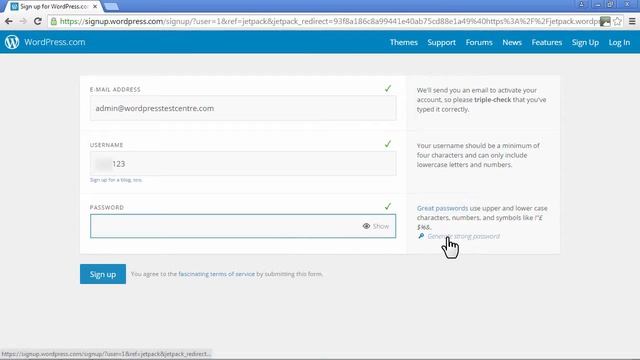This screenshot has height=360, width=640.
Task: Click the USERNAME label
Action: coord(107,145)
